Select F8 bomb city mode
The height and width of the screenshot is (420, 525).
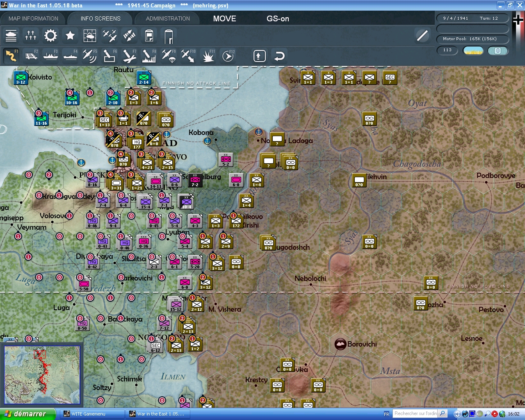click(149, 55)
